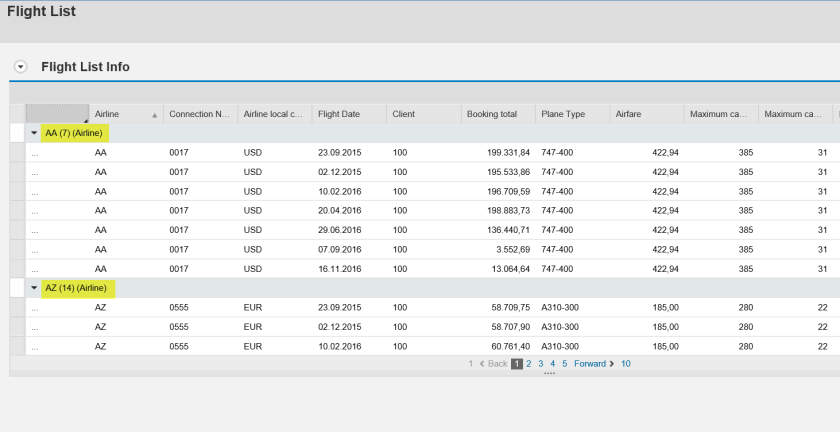Click the table resize handle below pagination
This screenshot has width=840, height=432.
pyautogui.click(x=549, y=373)
